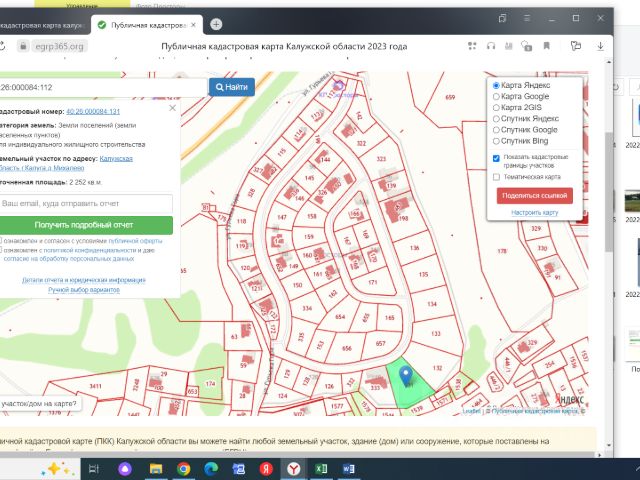
Task: Click the blue location pin on the map
Action: tap(405, 376)
